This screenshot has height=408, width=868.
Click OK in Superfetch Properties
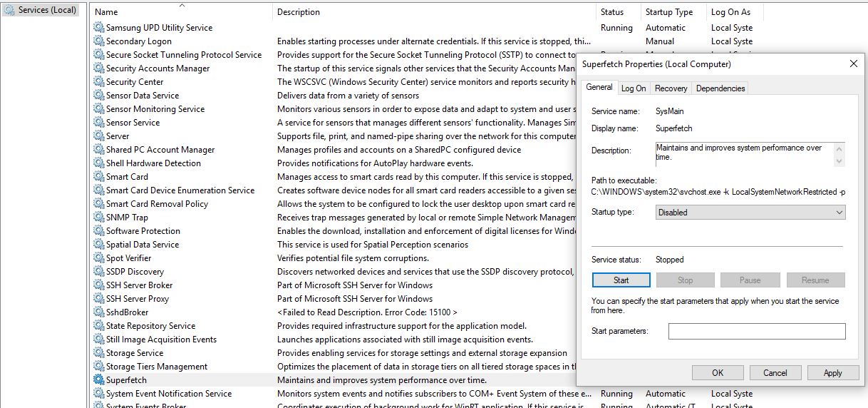coord(718,372)
